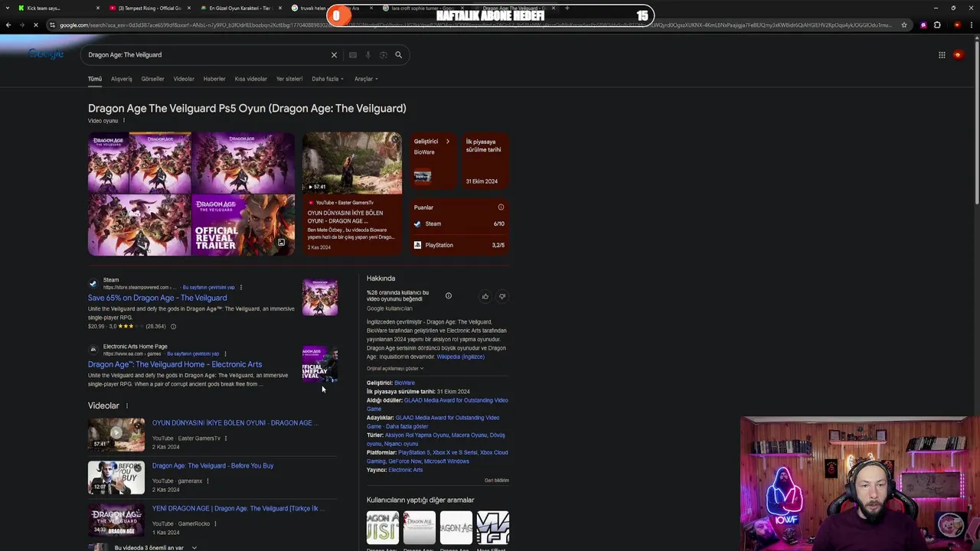This screenshot has width=980, height=551.
Task: Open the Google apps grid icon
Action: tap(942, 55)
